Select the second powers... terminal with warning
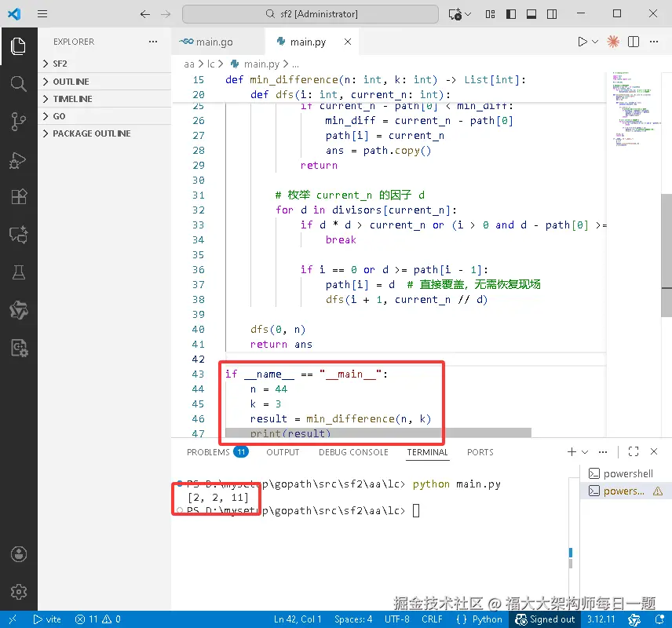672x628 pixels. (x=625, y=491)
